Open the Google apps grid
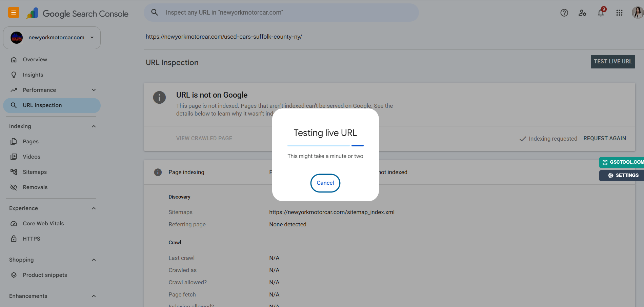Viewport: 644px width, 307px height. (619, 13)
